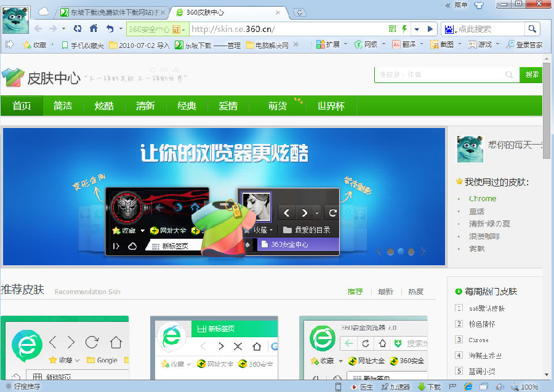Open search engine selector paw icon
This screenshot has width=554, height=392.
(x=450, y=30)
